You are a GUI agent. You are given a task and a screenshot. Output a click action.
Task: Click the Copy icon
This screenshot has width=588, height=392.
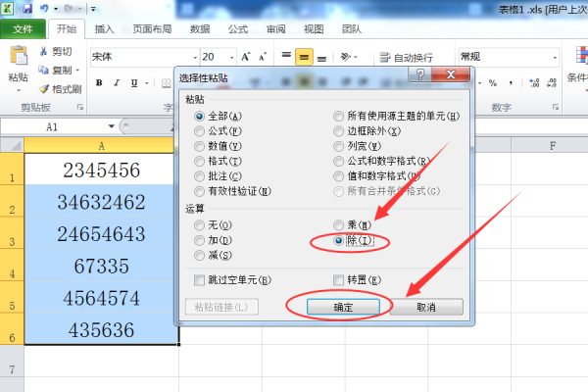coord(43,70)
